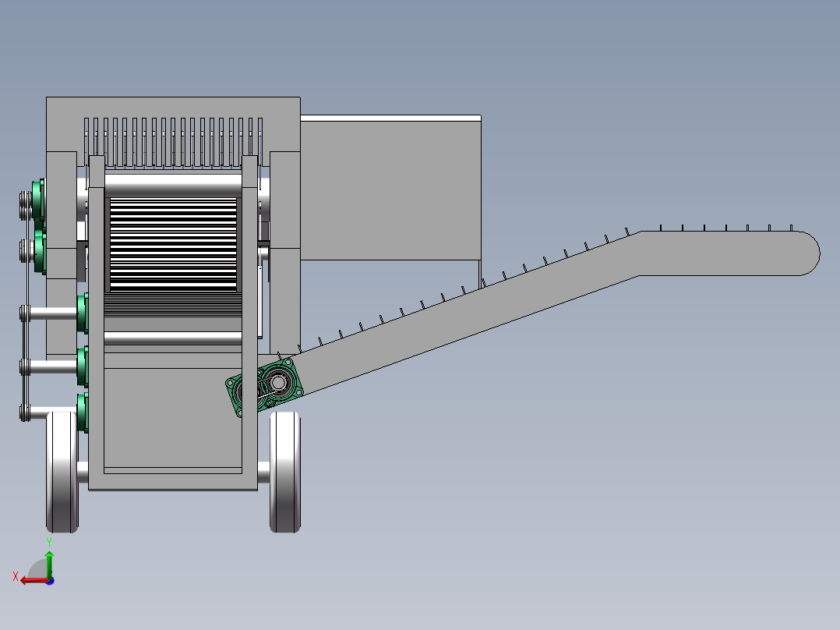Select the blue Z axis origin dot
This screenshot has width=840, height=630.
pyautogui.click(x=50, y=581)
